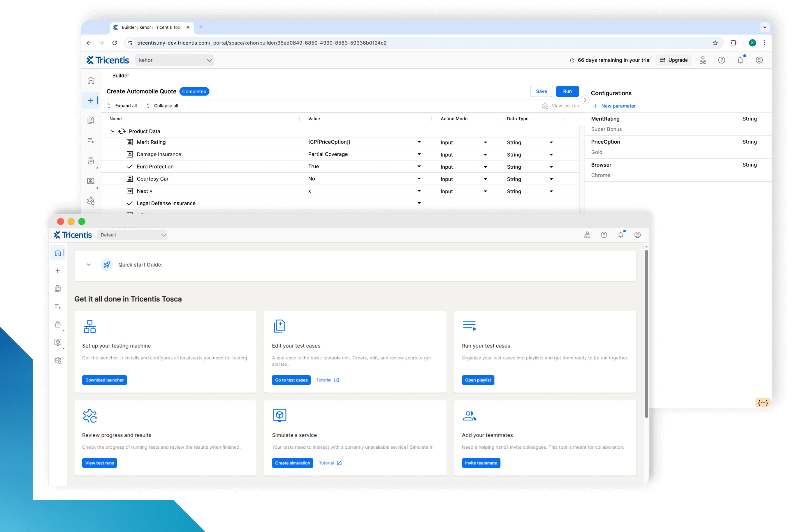Open the kehor workspace dropdown
This screenshot has height=532, width=793.
click(x=175, y=60)
